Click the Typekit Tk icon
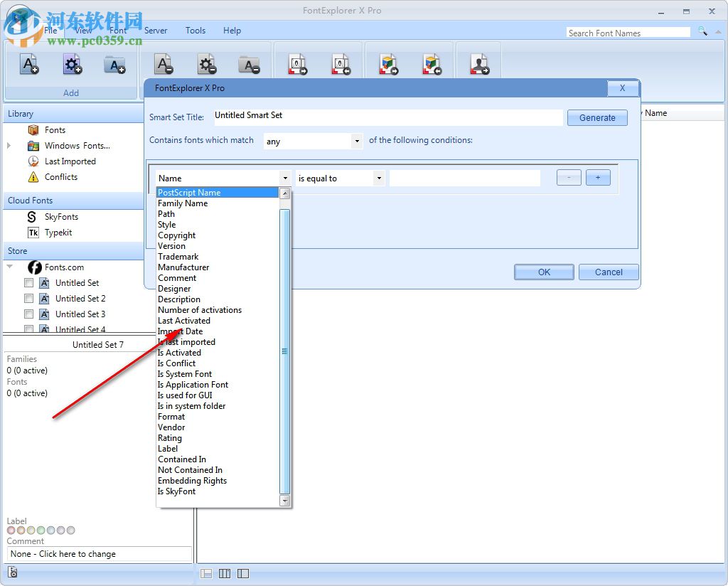Image resolution: width=728 pixels, height=586 pixels. click(33, 233)
